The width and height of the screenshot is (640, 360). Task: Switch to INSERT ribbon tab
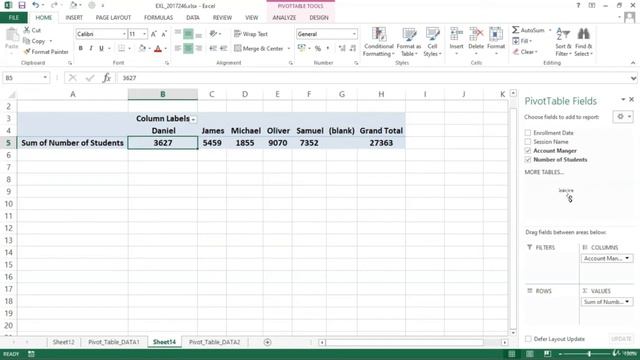click(x=74, y=18)
